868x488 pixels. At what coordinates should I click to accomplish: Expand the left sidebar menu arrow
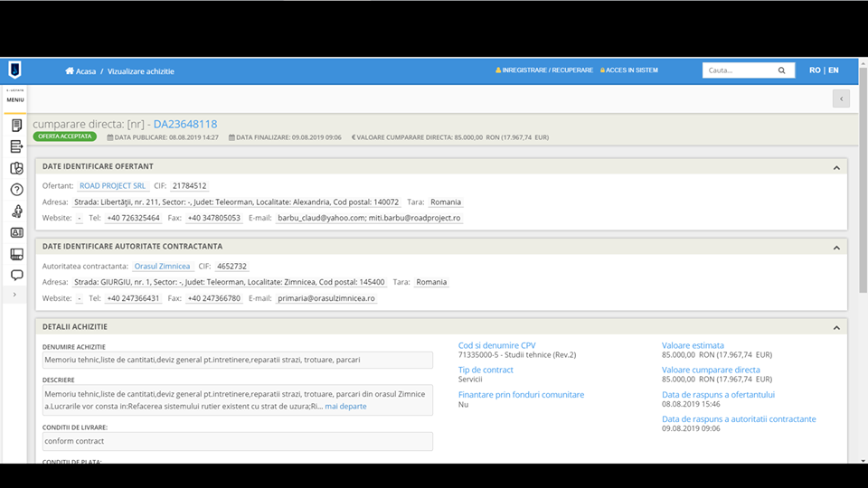click(x=14, y=295)
